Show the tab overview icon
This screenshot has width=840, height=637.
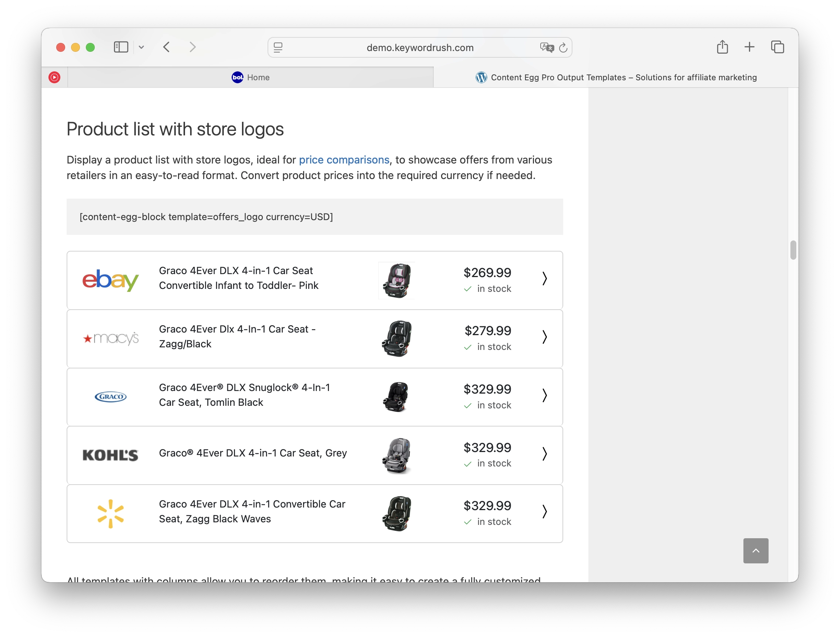pyautogui.click(x=777, y=47)
